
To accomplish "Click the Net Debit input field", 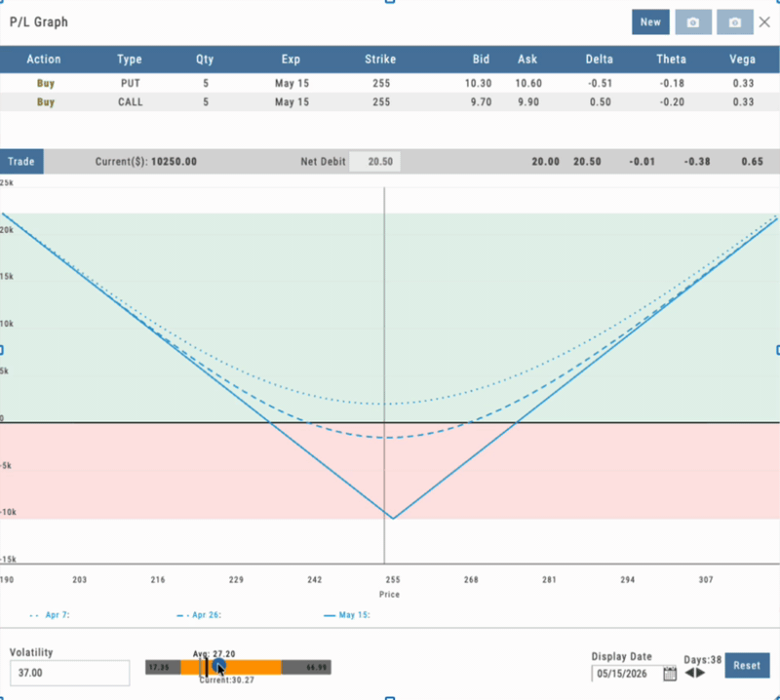I will [x=375, y=161].
